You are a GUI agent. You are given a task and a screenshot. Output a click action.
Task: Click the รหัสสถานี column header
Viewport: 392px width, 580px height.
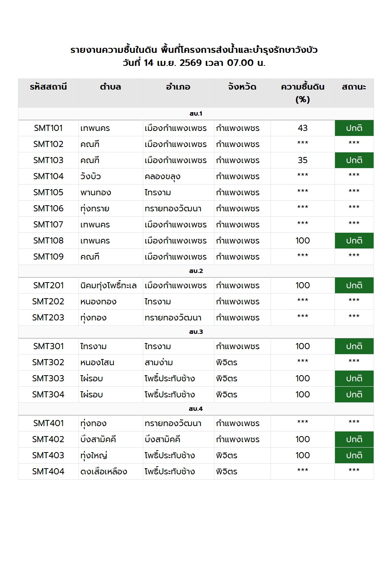tap(48, 87)
